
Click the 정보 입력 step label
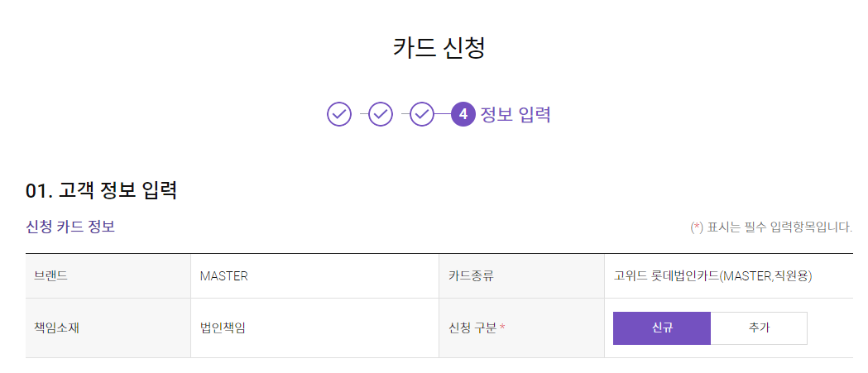tap(516, 114)
